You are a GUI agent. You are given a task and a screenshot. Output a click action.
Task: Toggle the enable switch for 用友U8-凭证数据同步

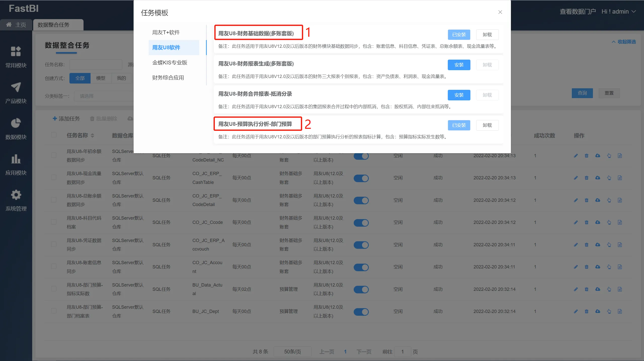coord(361,245)
